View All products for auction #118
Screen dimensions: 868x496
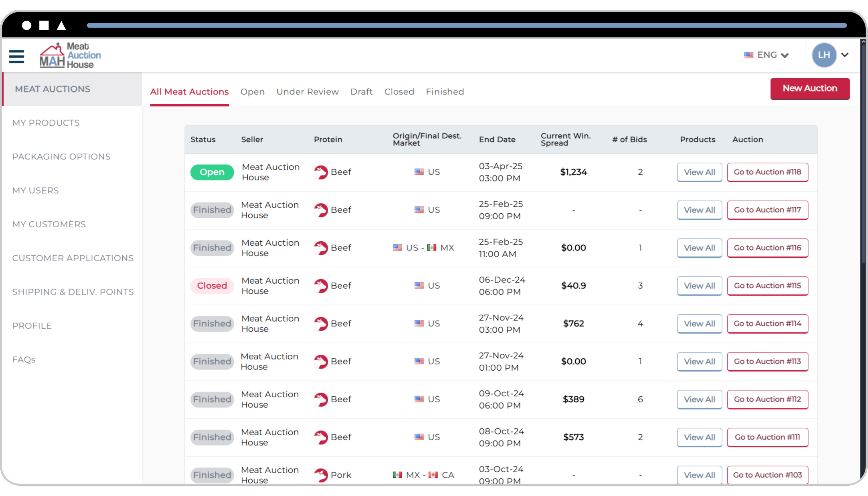click(x=699, y=172)
